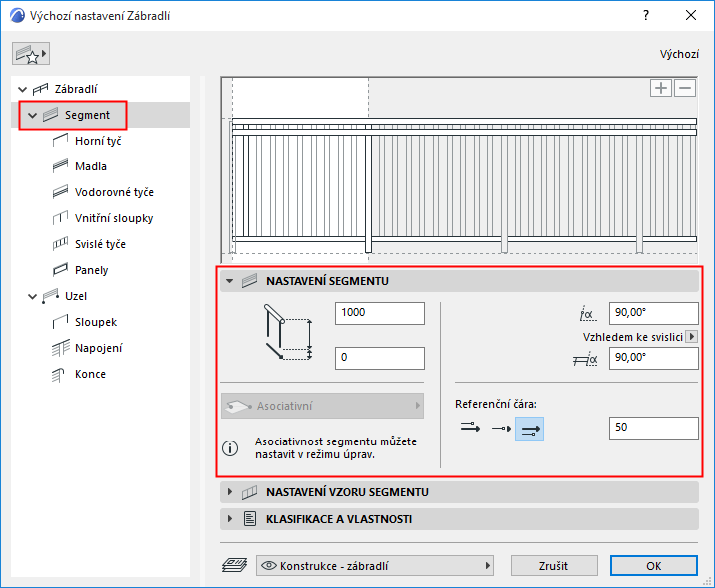Viewport: 715px width, 588px height.
Task: Click the lower 90,00° angle field
Action: pos(653,358)
